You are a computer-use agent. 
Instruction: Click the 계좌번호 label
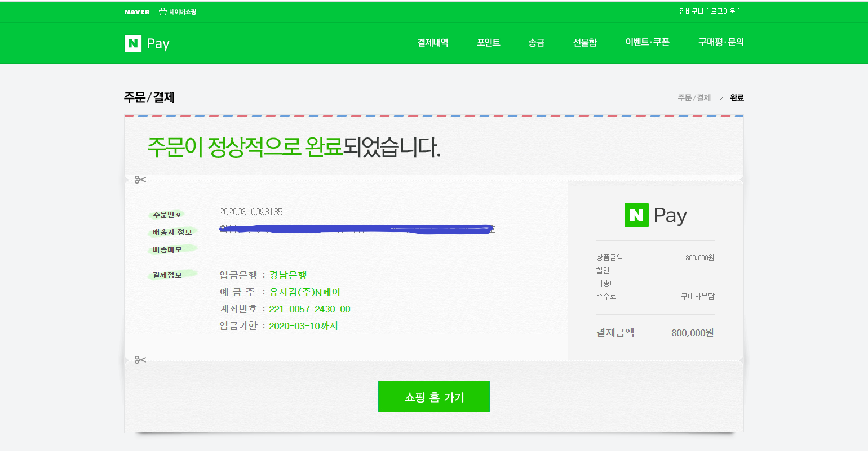pos(238,309)
